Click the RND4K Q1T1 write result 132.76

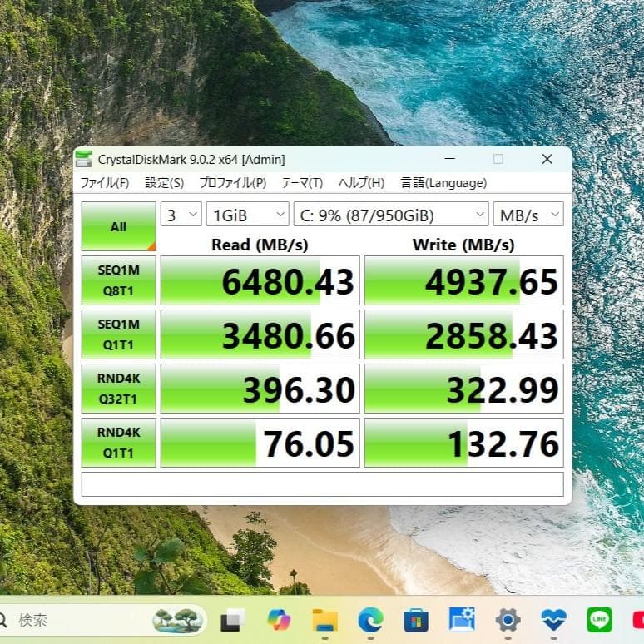[464, 443]
